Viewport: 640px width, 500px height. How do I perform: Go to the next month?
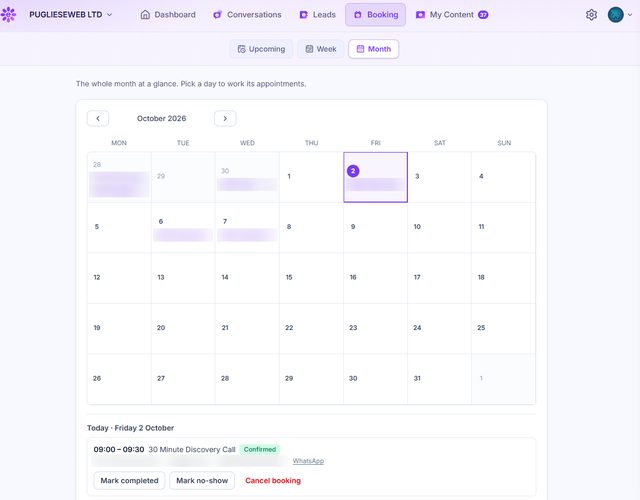(x=225, y=118)
